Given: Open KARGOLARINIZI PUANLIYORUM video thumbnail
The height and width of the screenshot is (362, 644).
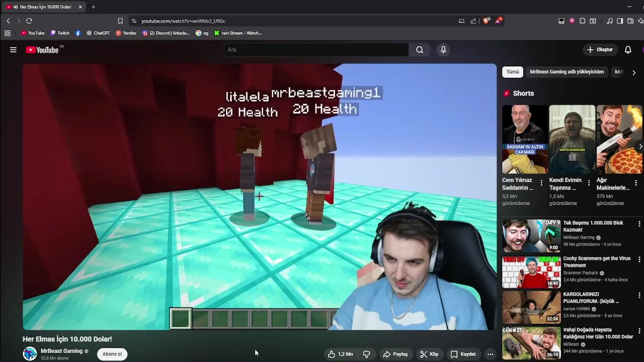Looking at the screenshot, I should coord(531,307).
